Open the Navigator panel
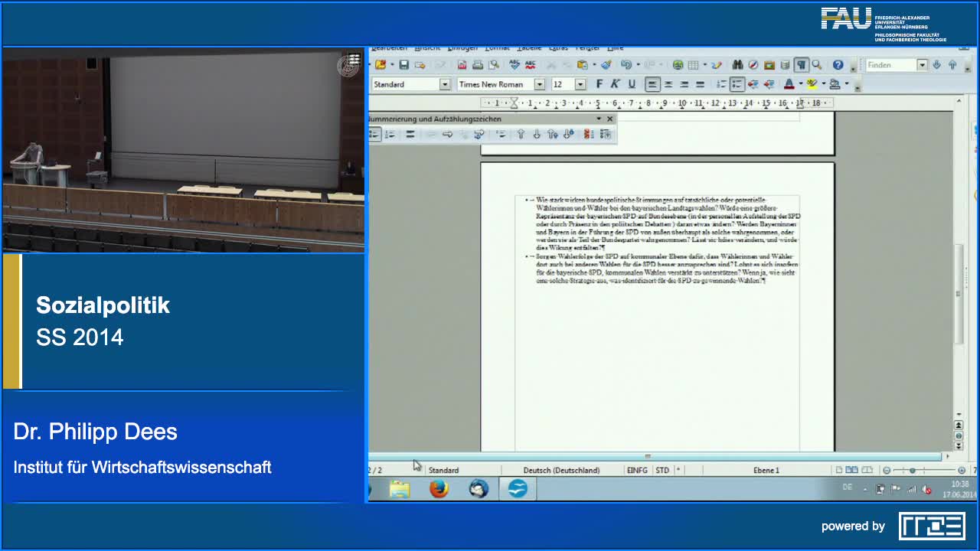Viewport: 980px width, 551px height. (753, 64)
